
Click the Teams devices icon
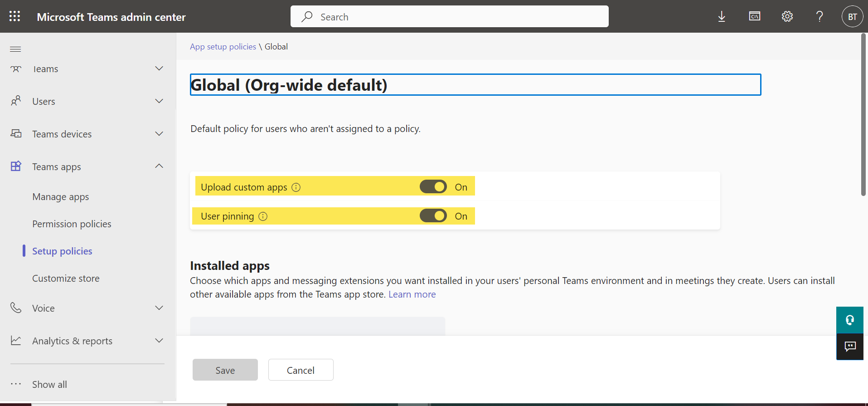coord(16,133)
